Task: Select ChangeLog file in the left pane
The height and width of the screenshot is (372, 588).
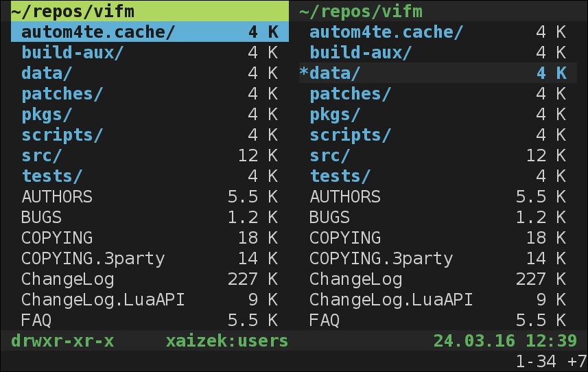Action: click(x=150, y=279)
